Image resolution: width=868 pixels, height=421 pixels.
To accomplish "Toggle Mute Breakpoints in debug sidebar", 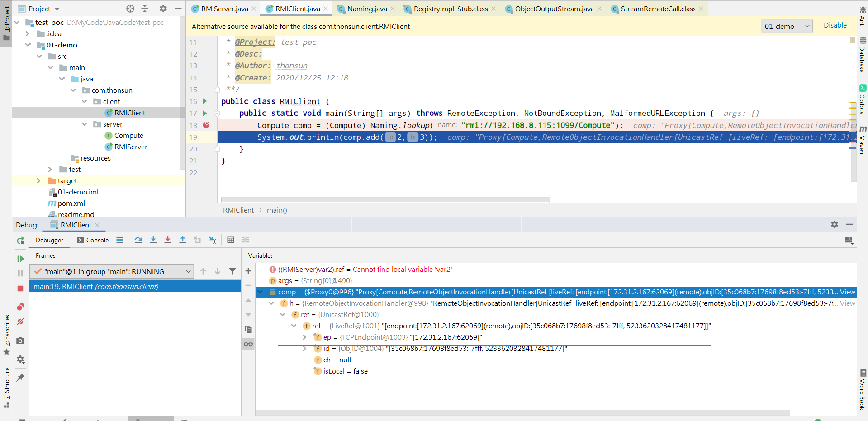I will coord(20,322).
